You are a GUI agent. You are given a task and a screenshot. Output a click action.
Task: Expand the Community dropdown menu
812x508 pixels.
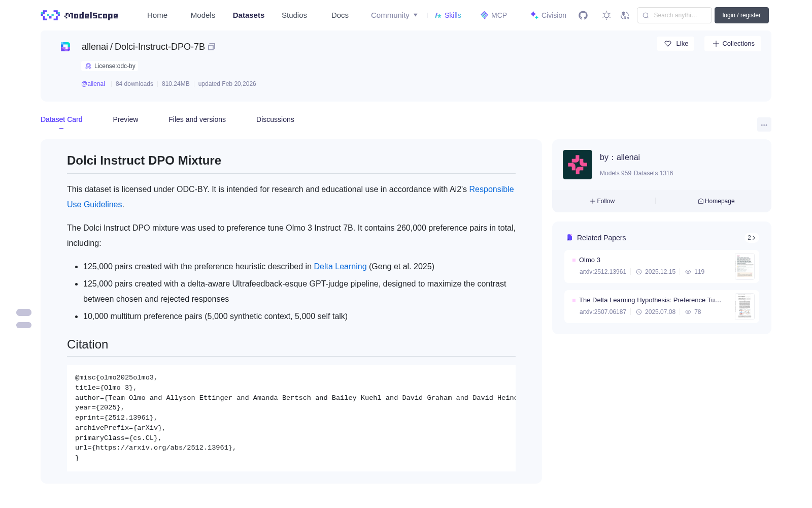coord(394,15)
